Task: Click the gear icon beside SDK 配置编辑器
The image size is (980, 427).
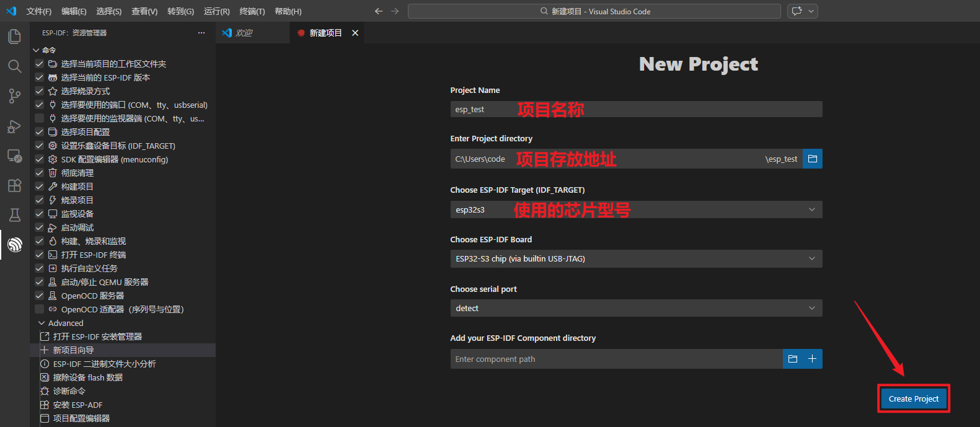Action: (53, 159)
